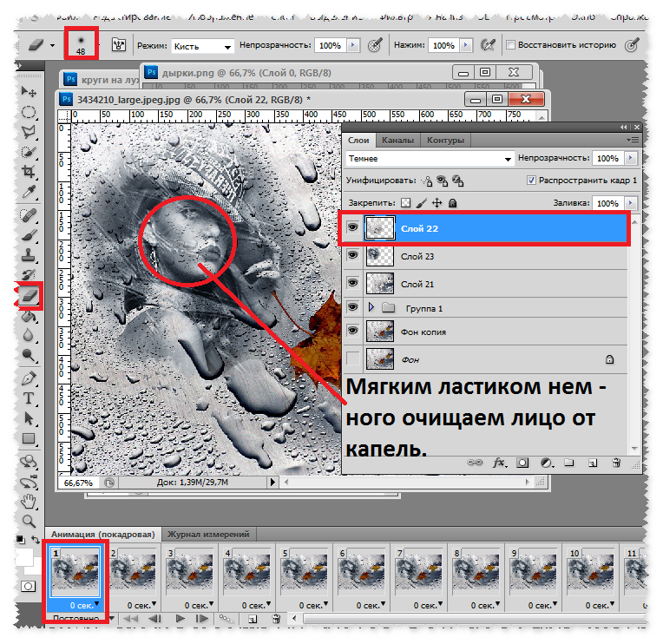Go to the previous animation frame

click(x=154, y=618)
